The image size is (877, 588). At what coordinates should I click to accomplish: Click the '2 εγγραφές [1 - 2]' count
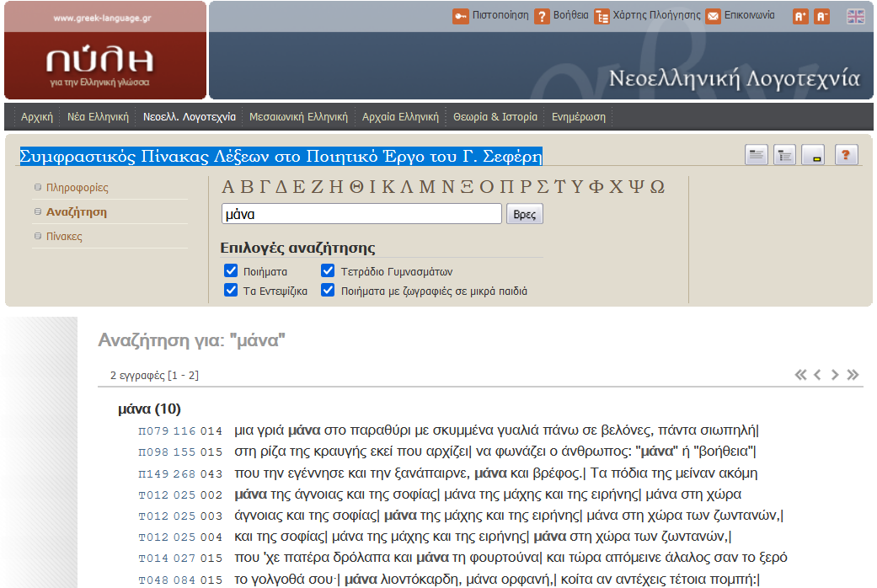click(154, 376)
